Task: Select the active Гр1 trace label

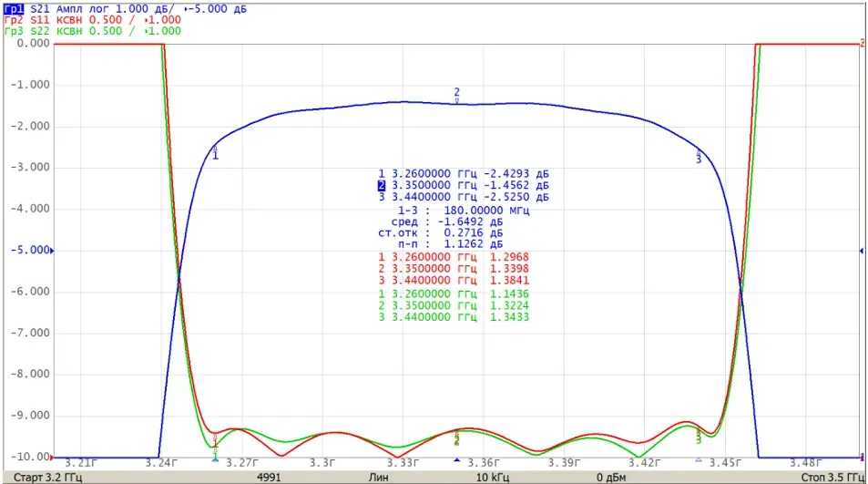Action: [14, 9]
